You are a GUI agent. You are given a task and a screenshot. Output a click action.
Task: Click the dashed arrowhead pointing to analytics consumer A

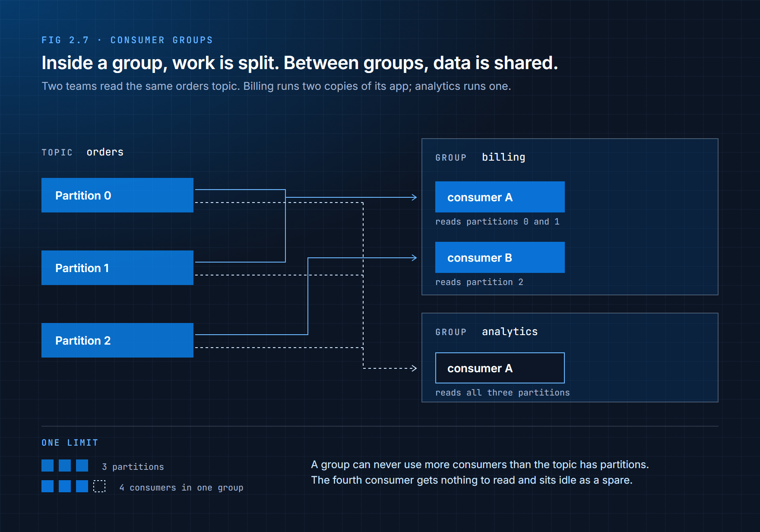414,368
